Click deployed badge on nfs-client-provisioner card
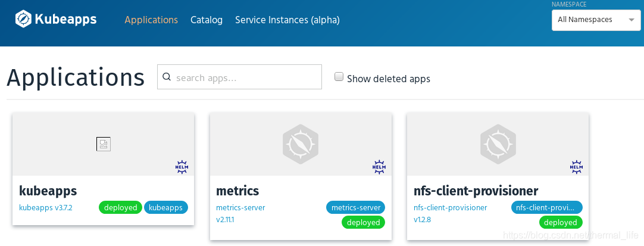This screenshot has height=246, width=644. [x=561, y=222]
